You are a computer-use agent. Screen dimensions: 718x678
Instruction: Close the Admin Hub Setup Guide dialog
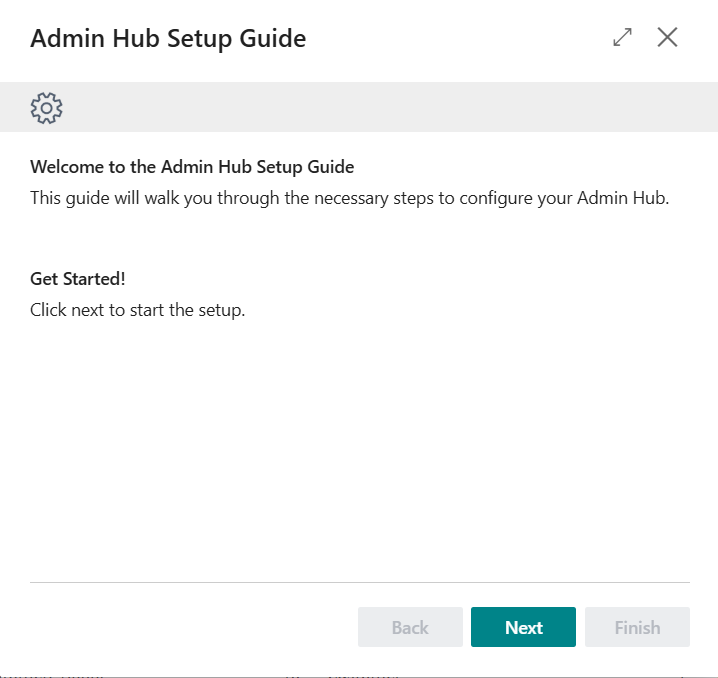point(667,37)
